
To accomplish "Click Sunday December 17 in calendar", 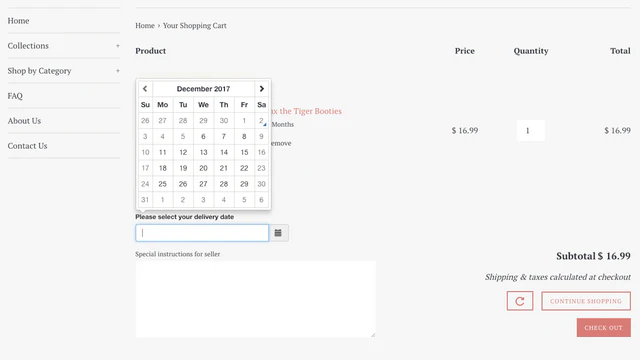I will (x=145, y=168).
